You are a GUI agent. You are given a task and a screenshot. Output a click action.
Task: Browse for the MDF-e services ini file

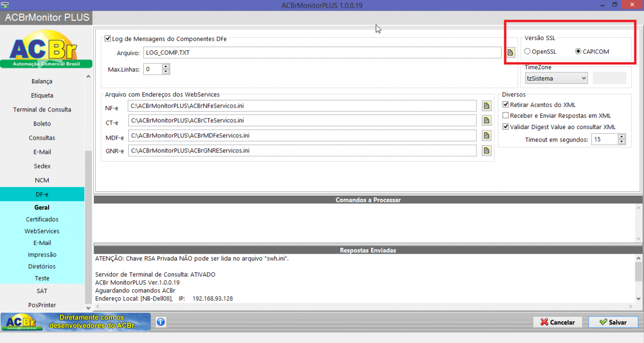pos(487,135)
